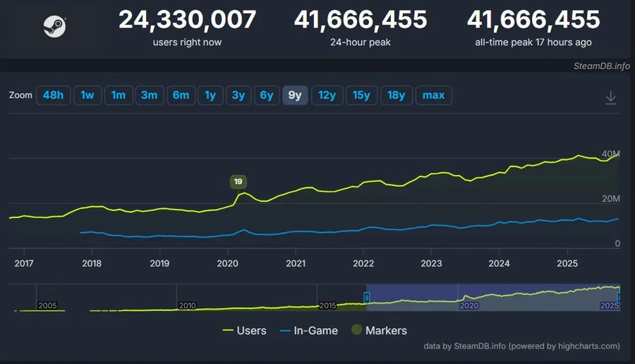This screenshot has height=364, width=635.
Task: Zoom chart to 15y range
Action: 361,95
